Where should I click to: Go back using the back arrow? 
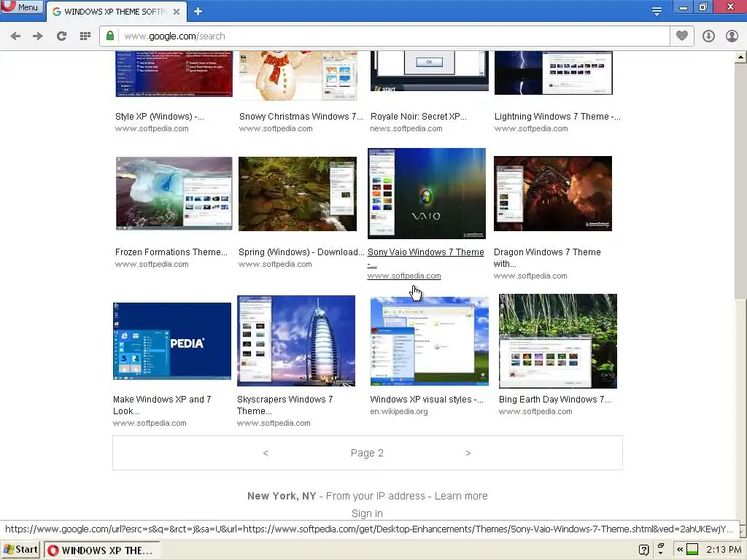click(15, 36)
